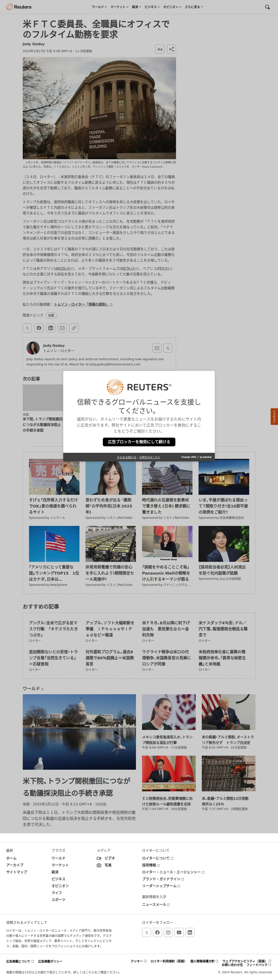Share article on LinkedIn below article
This screenshot has height=980, width=278.
(51, 328)
